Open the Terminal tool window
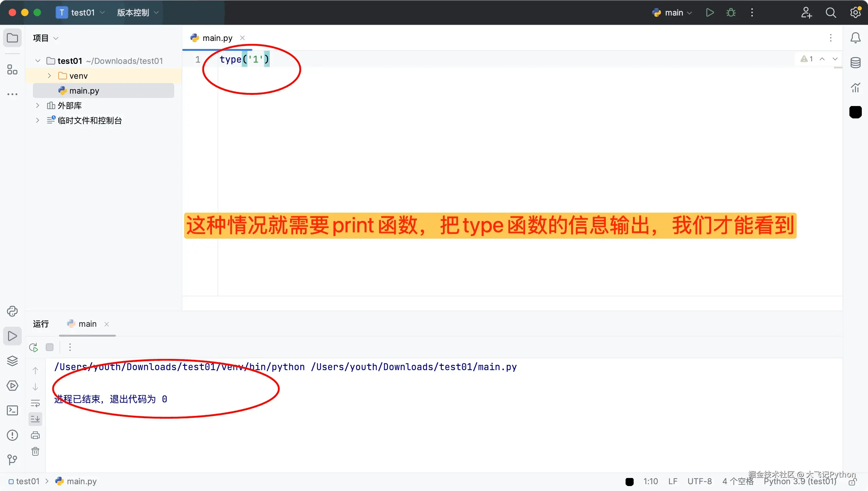Viewport: 868px width, 491px height. tap(12, 410)
